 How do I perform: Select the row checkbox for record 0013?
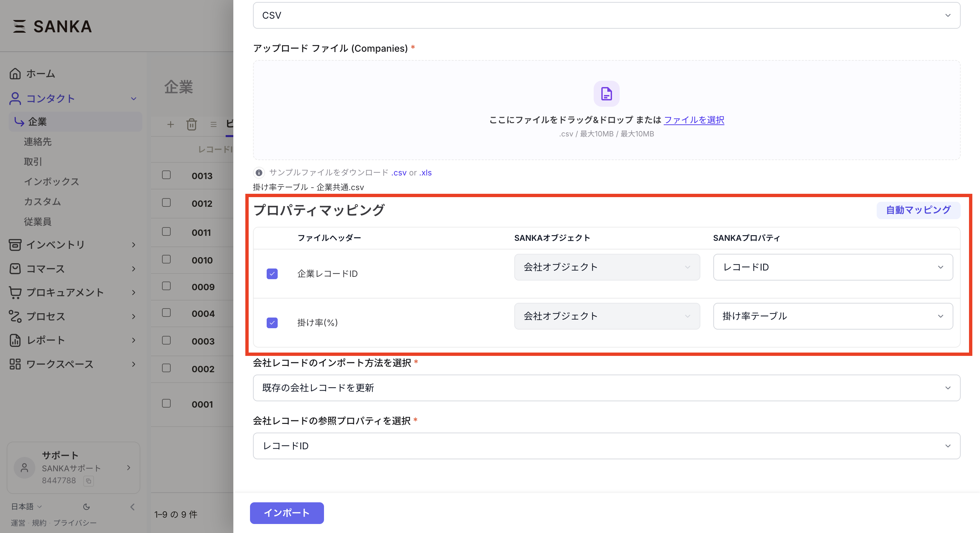(166, 175)
